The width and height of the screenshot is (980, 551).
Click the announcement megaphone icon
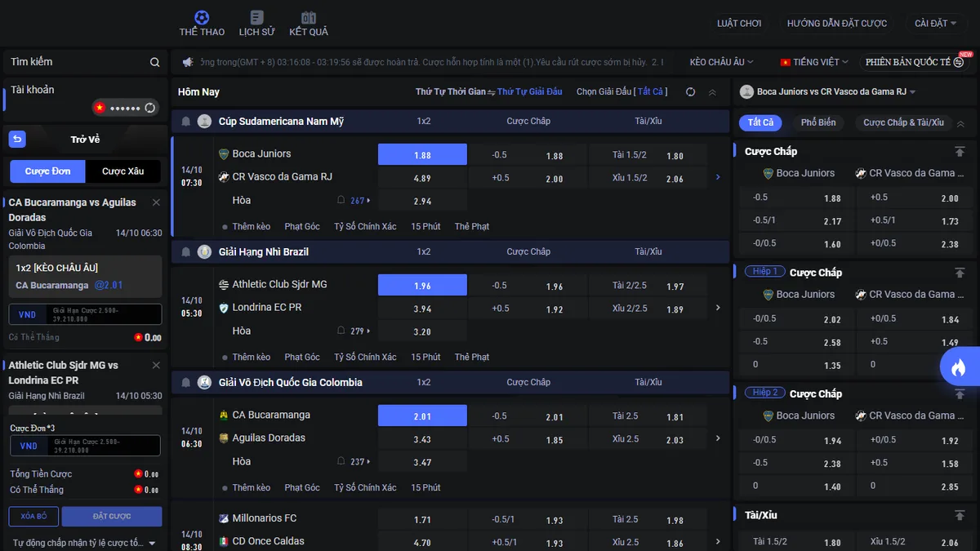(x=188, y=62)
